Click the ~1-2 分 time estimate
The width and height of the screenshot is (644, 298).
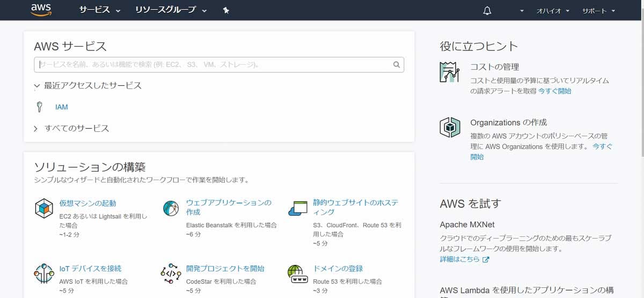pos(70,235)
